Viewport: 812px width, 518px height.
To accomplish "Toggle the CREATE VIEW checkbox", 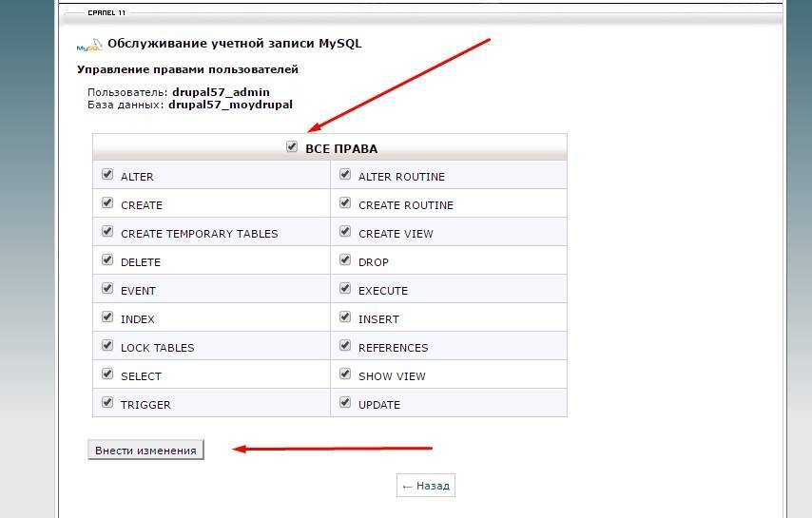I will (345, 231).
